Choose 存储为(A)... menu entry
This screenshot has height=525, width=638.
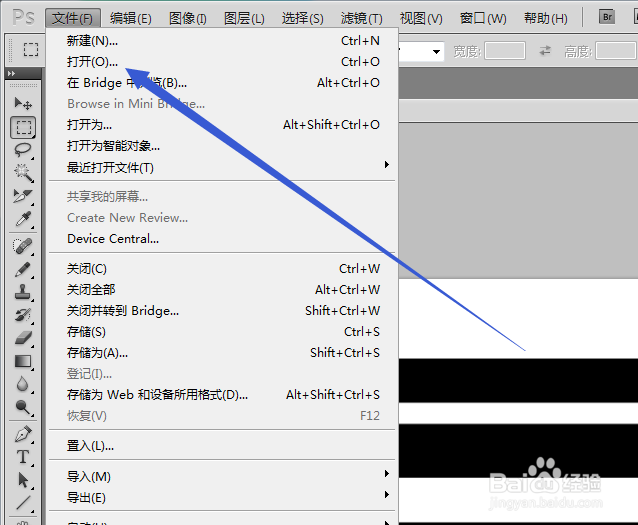tap(222, 353)
